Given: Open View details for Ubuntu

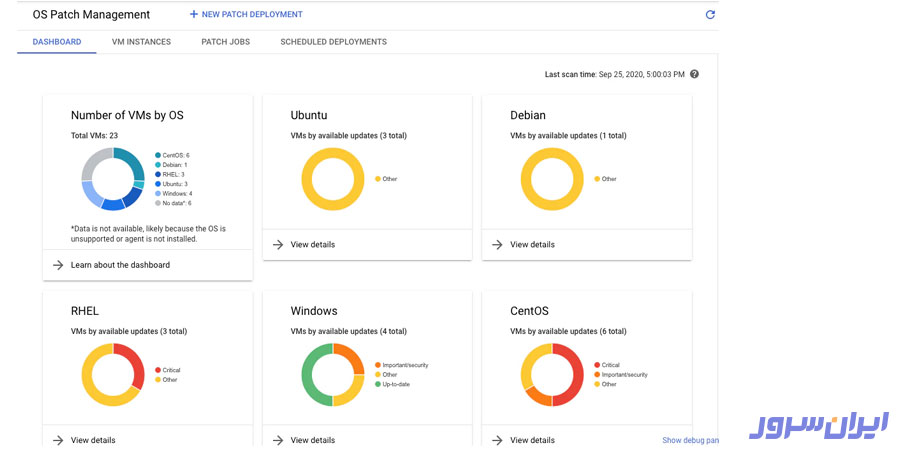Looking at the screenshot, I should 312,245.
